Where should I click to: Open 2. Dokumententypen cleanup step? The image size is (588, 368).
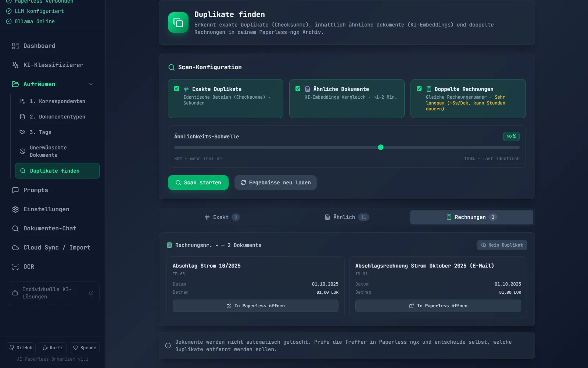point(57,117)
